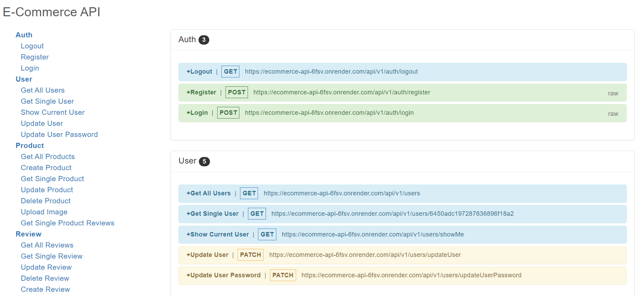The image size is (644, 297).
Task: Open Upload Image in the sidebar
Action: (x=44, y=212)
